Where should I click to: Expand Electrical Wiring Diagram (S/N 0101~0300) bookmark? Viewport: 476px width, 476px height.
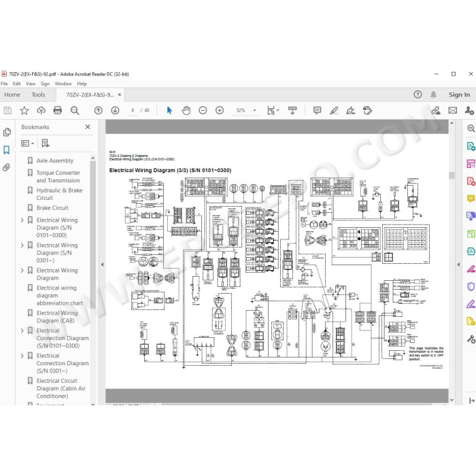click(22, 220)
